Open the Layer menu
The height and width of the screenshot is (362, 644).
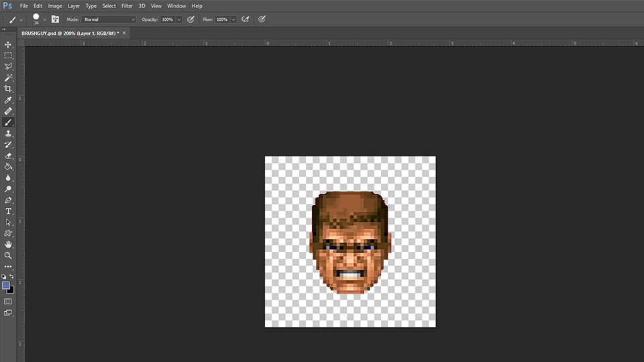tap(74, 6)
